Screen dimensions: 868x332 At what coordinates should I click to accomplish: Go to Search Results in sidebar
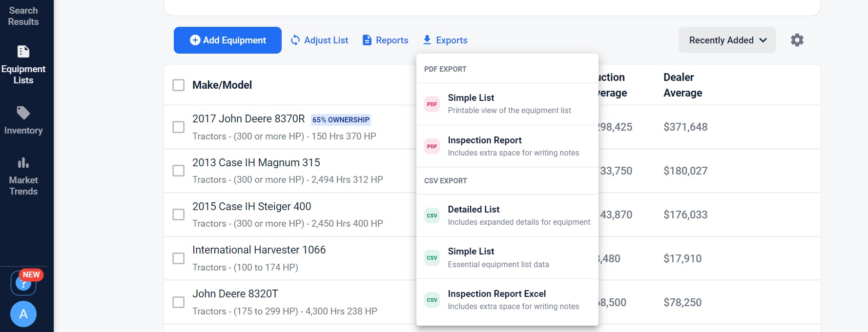pos(23,16)
